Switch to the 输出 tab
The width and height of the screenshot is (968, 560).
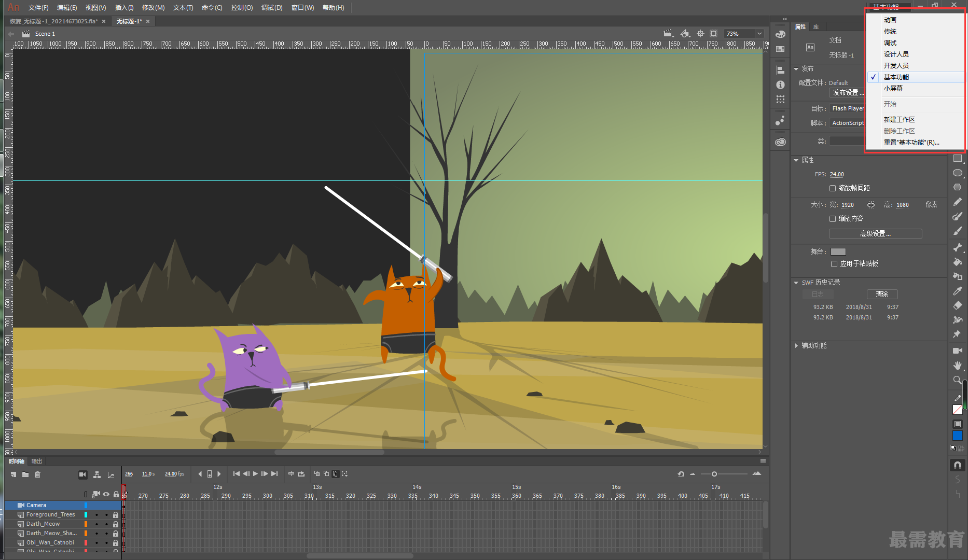click(x=37, y=461)
